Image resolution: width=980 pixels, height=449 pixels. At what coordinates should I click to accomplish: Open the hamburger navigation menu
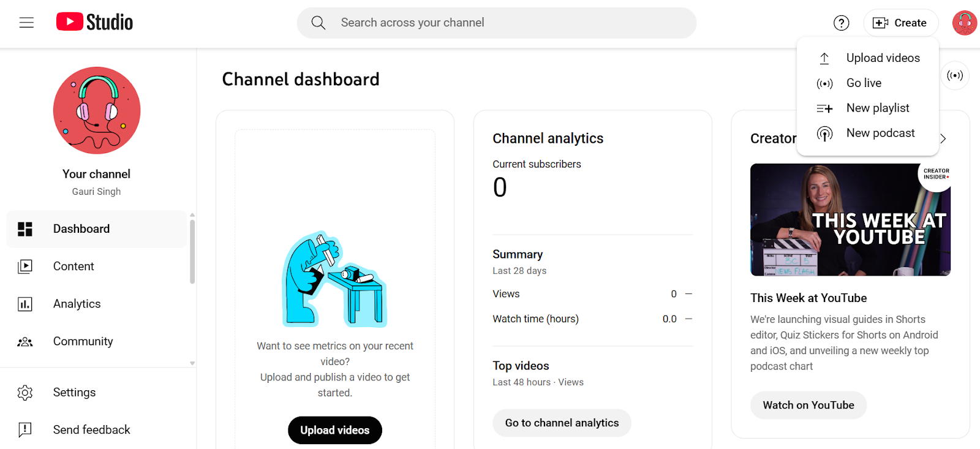coord(26,23)
